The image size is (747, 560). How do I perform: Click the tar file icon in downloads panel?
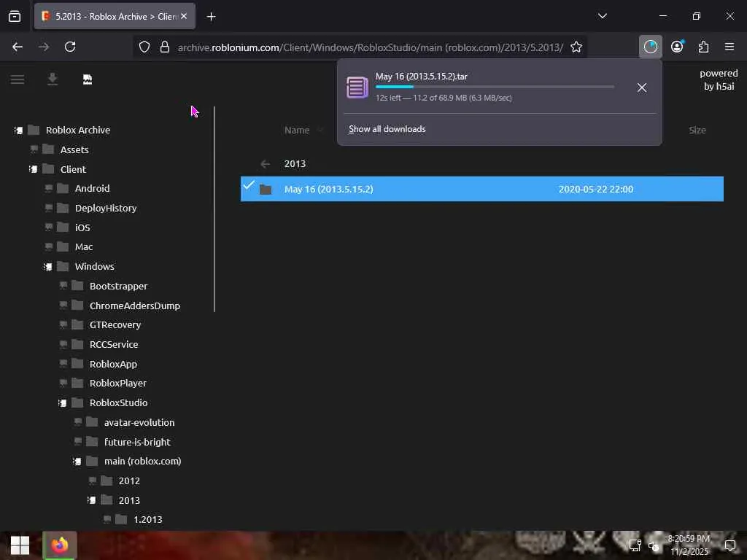pos(357,87)
